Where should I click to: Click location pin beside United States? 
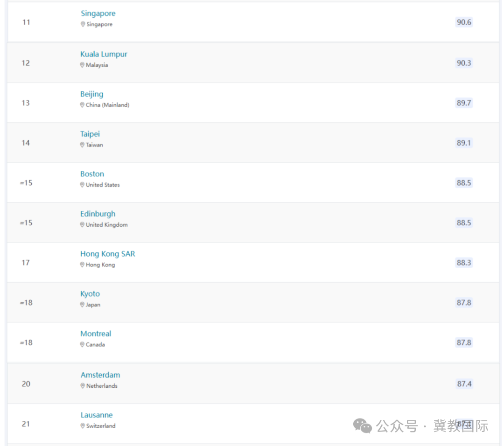point(82,185)
